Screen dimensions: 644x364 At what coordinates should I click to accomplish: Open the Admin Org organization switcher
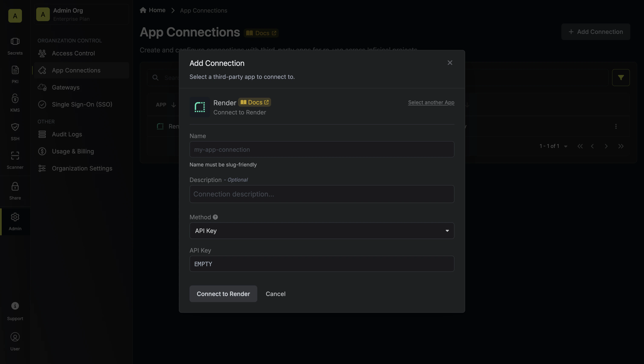tap(82, 14)
